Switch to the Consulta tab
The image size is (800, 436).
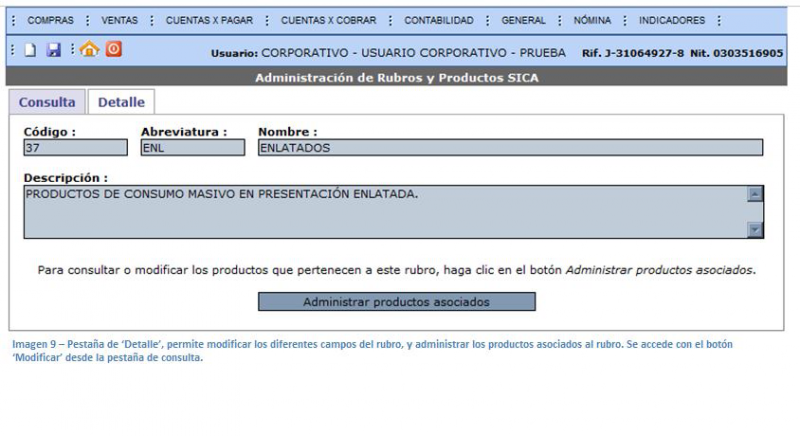[x=47, y=102]
